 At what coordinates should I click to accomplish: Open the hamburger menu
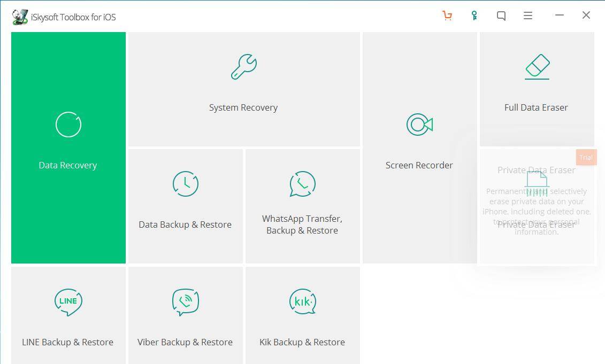528,16
